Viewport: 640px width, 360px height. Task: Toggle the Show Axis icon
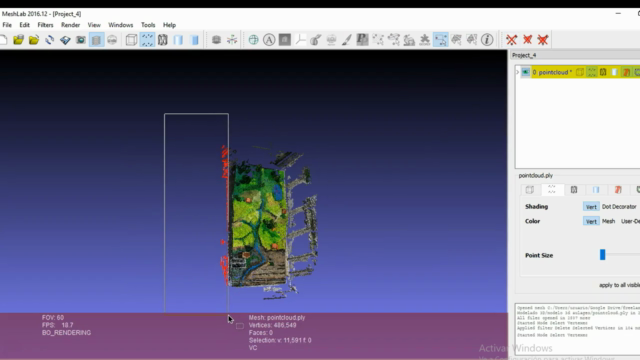232,40
